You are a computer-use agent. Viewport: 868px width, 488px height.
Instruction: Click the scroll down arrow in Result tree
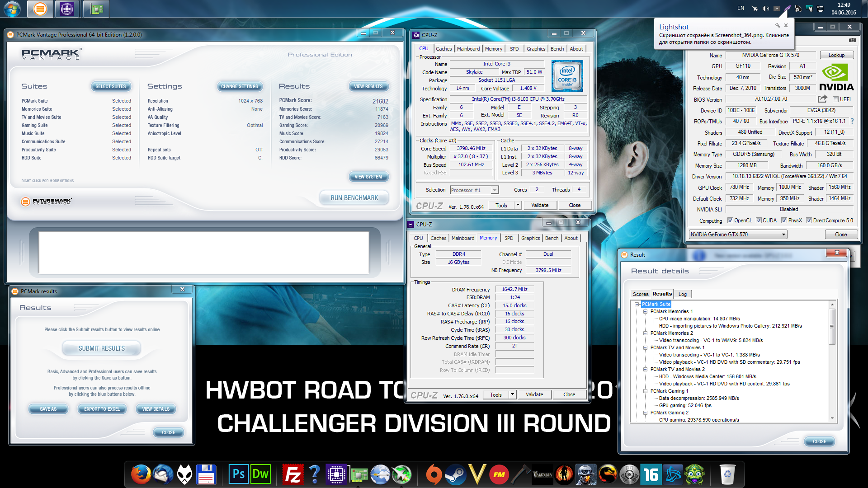(x=832, y=419)
